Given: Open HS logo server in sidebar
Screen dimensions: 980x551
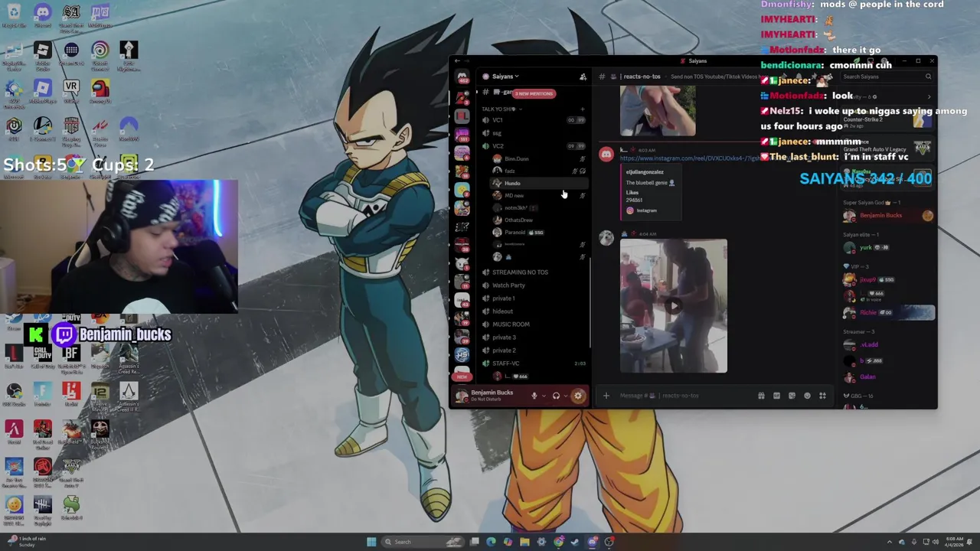Looking at the screenshot, I should click(462, 354).
